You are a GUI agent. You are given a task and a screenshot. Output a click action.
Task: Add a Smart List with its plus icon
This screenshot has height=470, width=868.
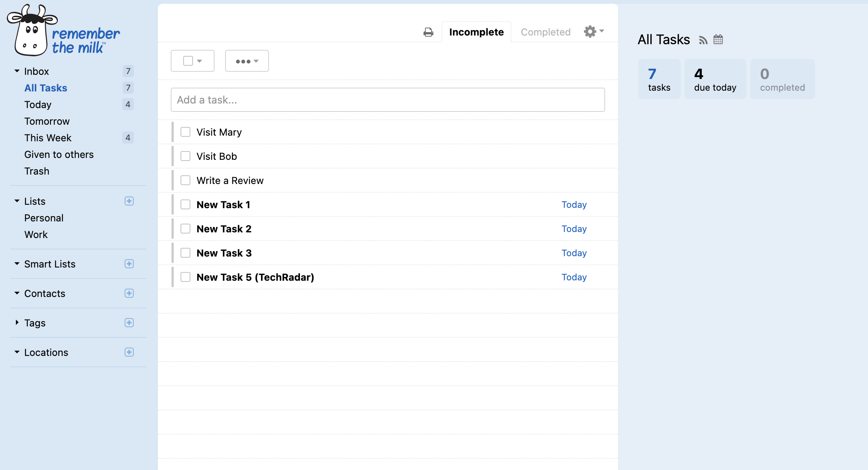click(129, 264)
